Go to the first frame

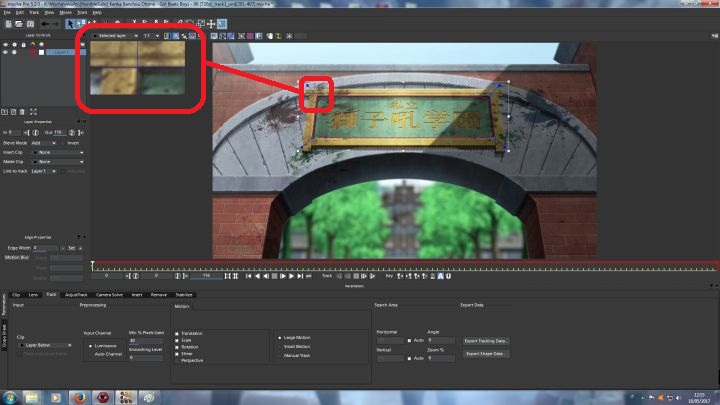(248, 276)
